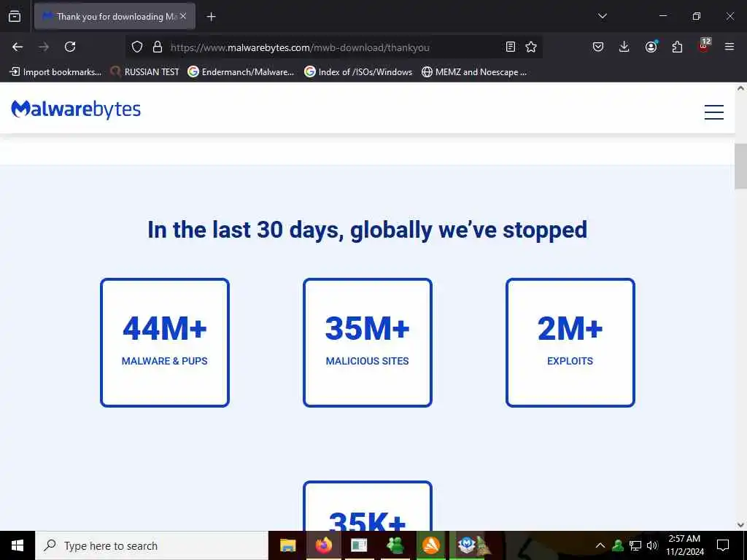Open File Explorer from the taskbar
This screenshot has height=560, width=747.
[287, 545]
